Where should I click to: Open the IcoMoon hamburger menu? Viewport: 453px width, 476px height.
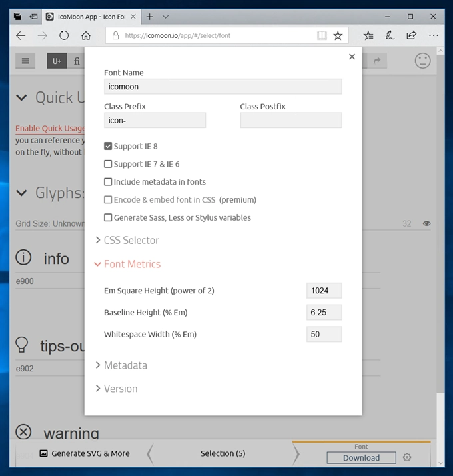click(x=25, y=61)
